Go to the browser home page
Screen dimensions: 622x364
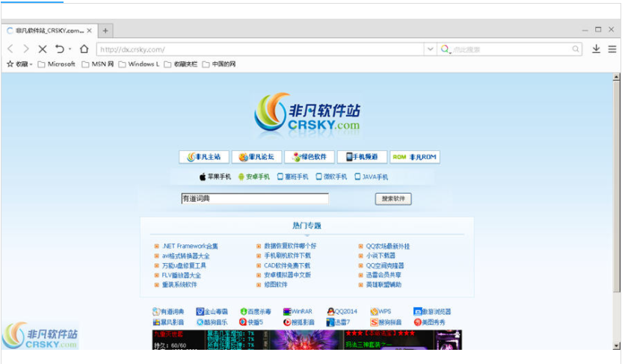tap(84, 49)
